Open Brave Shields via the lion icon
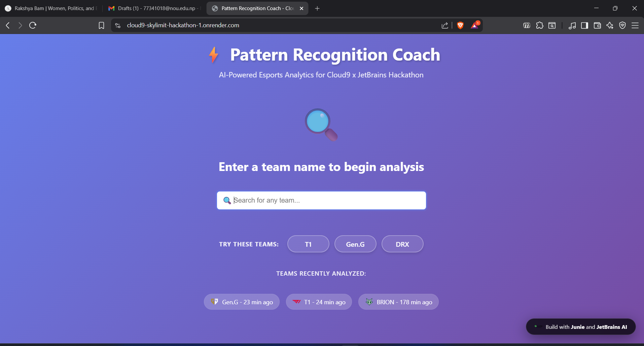644x346 pixels. (x=460, y=25)
